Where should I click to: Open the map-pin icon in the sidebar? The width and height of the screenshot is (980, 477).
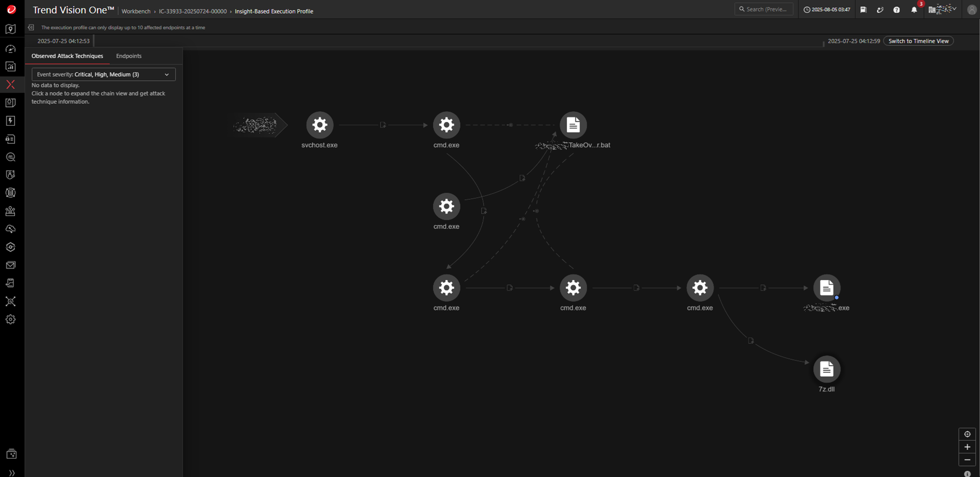pos(11,29)
